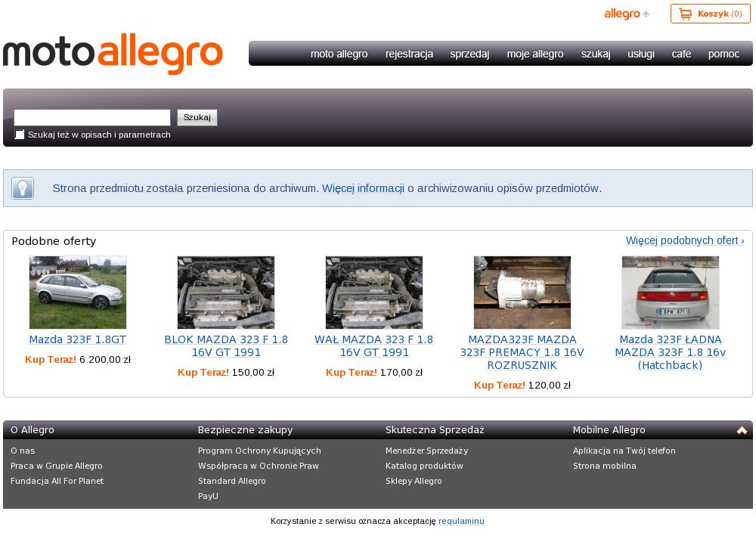Image resolution: width=756 pixels, height=536 pixels.
Task: Open 'Mazda 323F ŁADNA MAZDA 323F (Hatchback)' link
Action: 670,352
